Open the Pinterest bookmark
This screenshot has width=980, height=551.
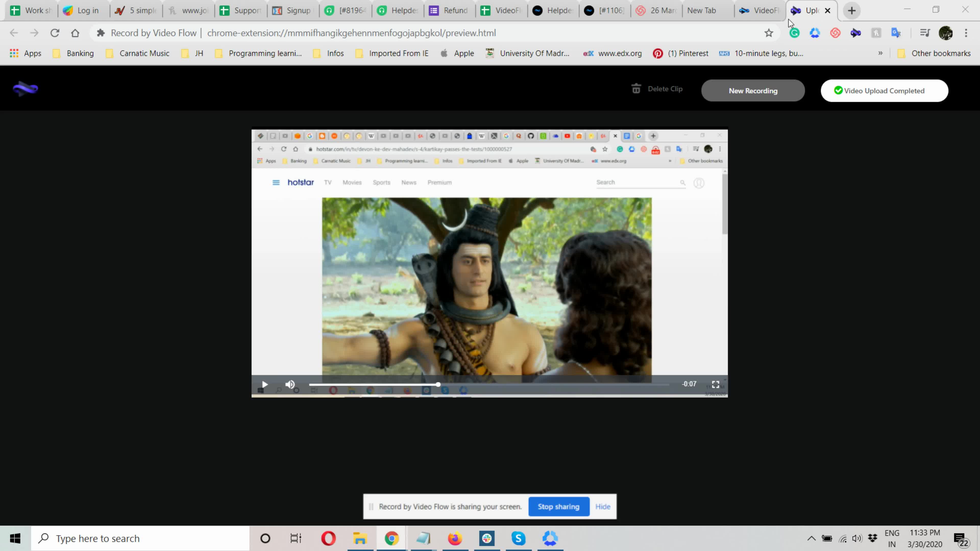click(681, 53)
